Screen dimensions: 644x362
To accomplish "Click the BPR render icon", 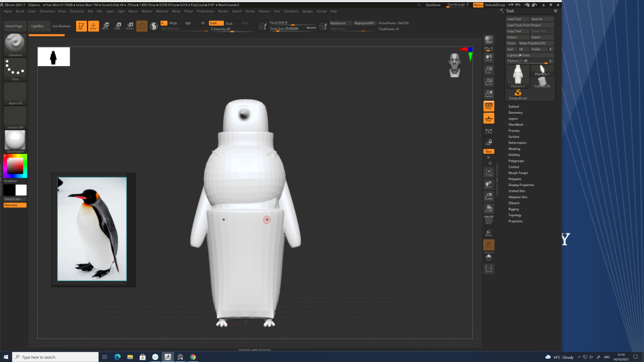I will 489,39.
